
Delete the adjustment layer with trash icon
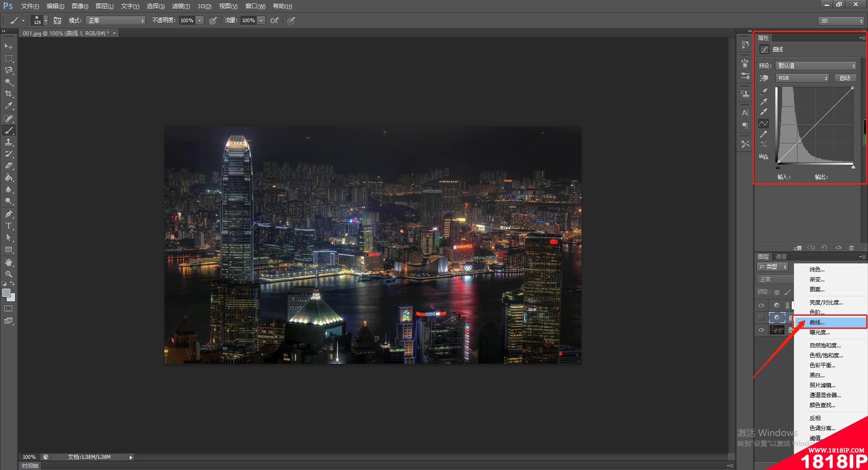(x=851, y=248)
